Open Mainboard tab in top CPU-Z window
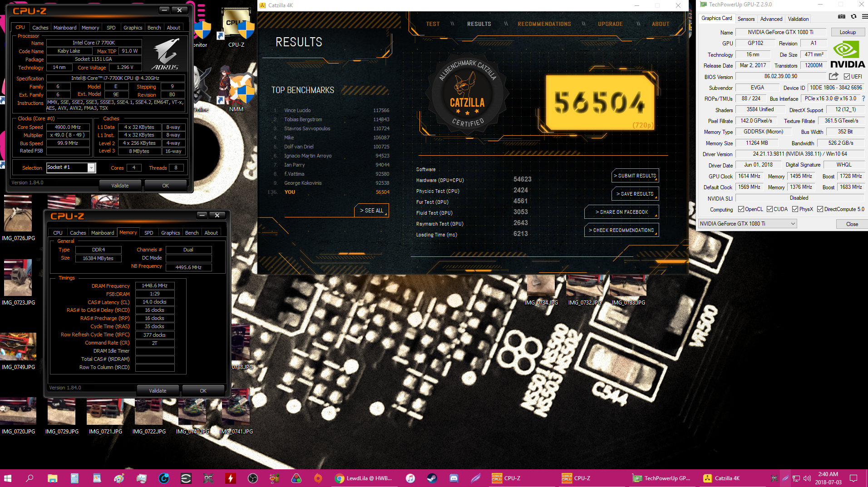This screenshot has width=868, height=487. (x=65, y=27)
